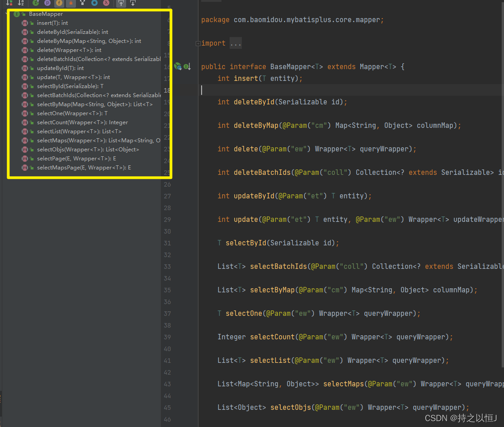
Task: Click 'selectMaps' method name in editor
Action: (x=343, y=384)
